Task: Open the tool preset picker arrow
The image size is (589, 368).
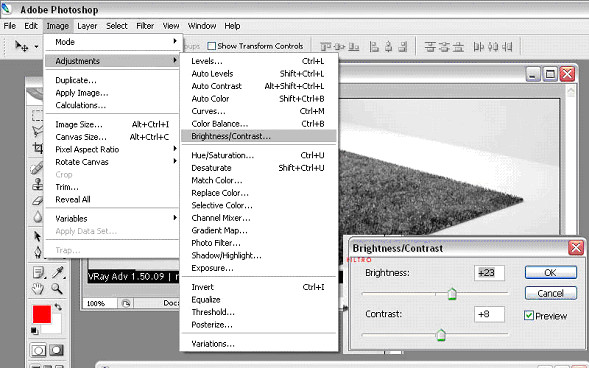Action: point(36,47)
